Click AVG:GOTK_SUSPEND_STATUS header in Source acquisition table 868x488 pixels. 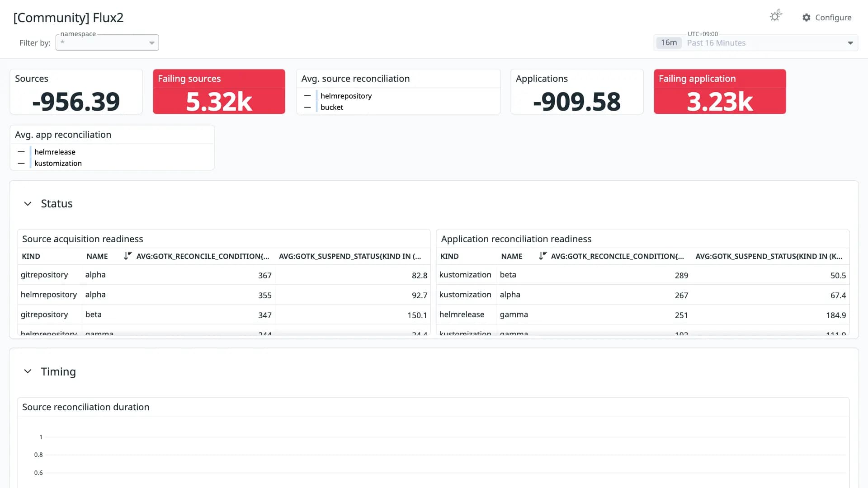pos(350,256)
